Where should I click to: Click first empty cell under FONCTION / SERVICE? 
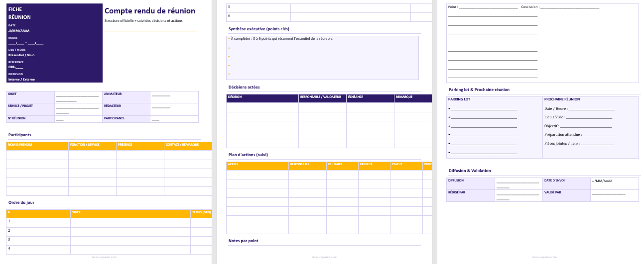[x=92, y=155]
